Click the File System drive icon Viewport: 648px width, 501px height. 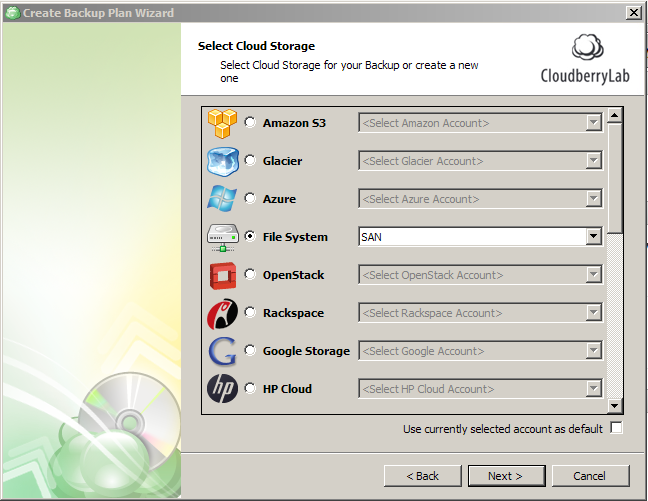[223, 238]
